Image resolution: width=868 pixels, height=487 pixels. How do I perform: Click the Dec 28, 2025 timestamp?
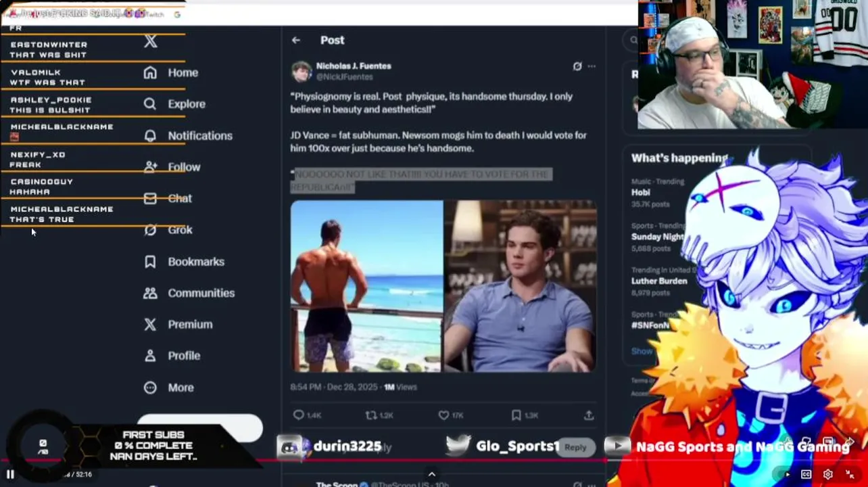pyautogui.click(x=335, y=387)
